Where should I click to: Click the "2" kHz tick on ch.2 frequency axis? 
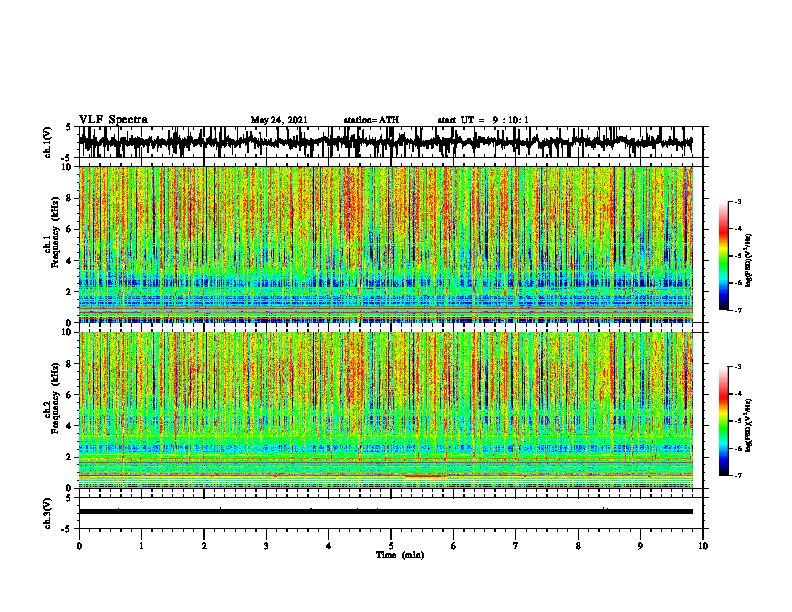[70, 457]
